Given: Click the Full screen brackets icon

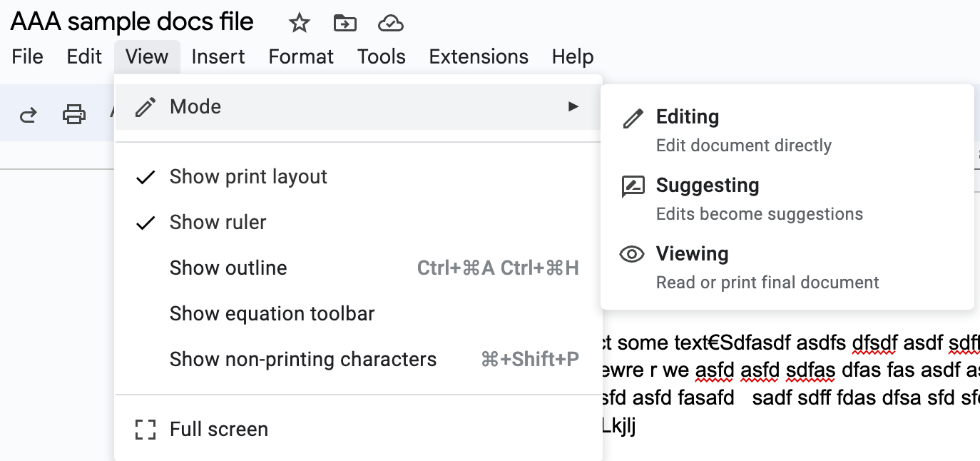Looking at the screenshot, I should [146, 430].
